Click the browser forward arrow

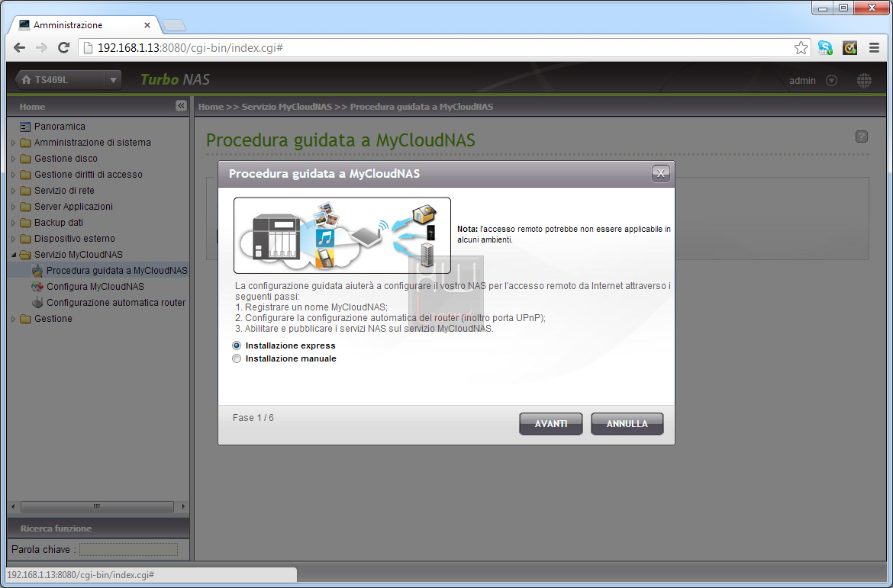pos(41,48)
